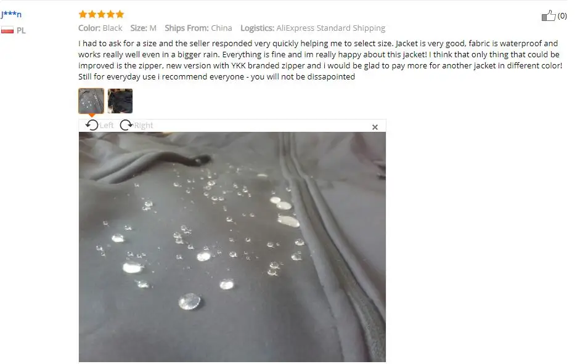588x364 pixels.
Task: Open the second black jacket thumbnail
Action: pyautogui.click(x=120, y=101)
